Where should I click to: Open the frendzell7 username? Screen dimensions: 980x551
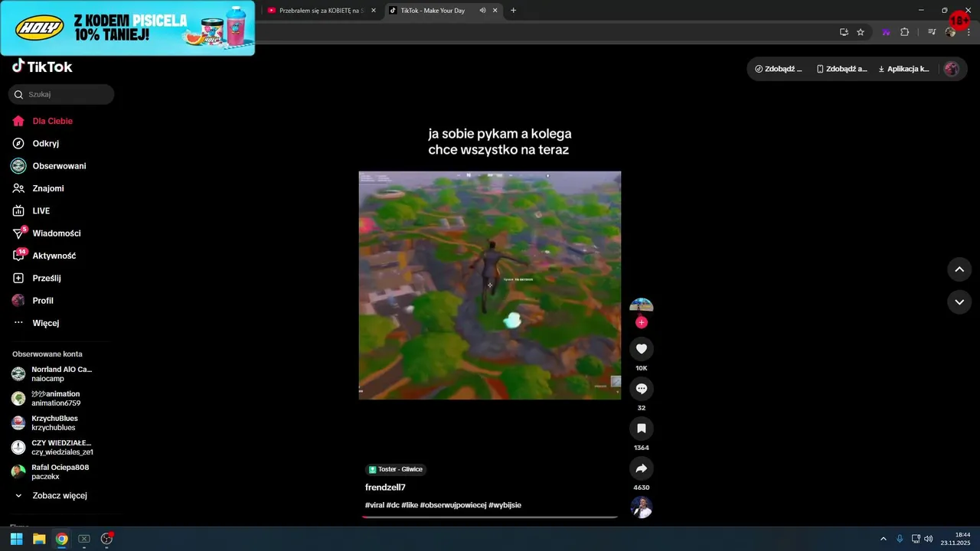pos(385,487)
